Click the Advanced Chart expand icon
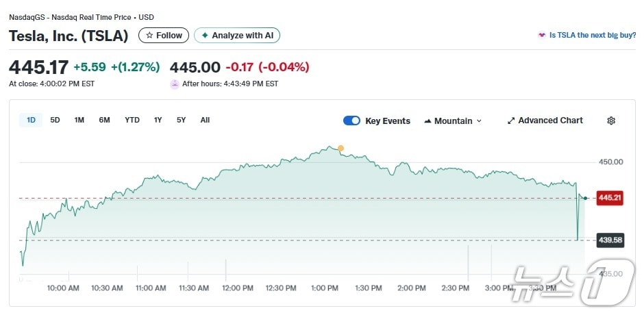Viewport: 644px width, 315px height. (x=511, y=121)
